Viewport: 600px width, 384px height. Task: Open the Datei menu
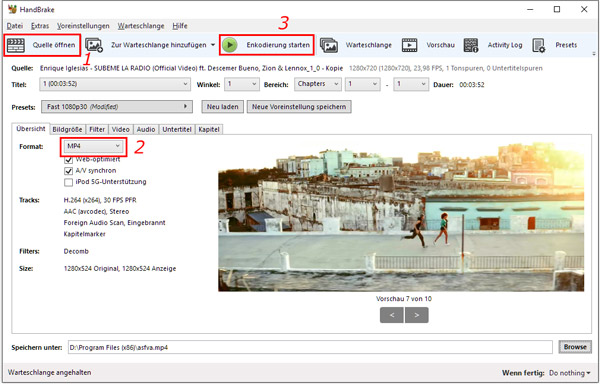coord(15,26)
